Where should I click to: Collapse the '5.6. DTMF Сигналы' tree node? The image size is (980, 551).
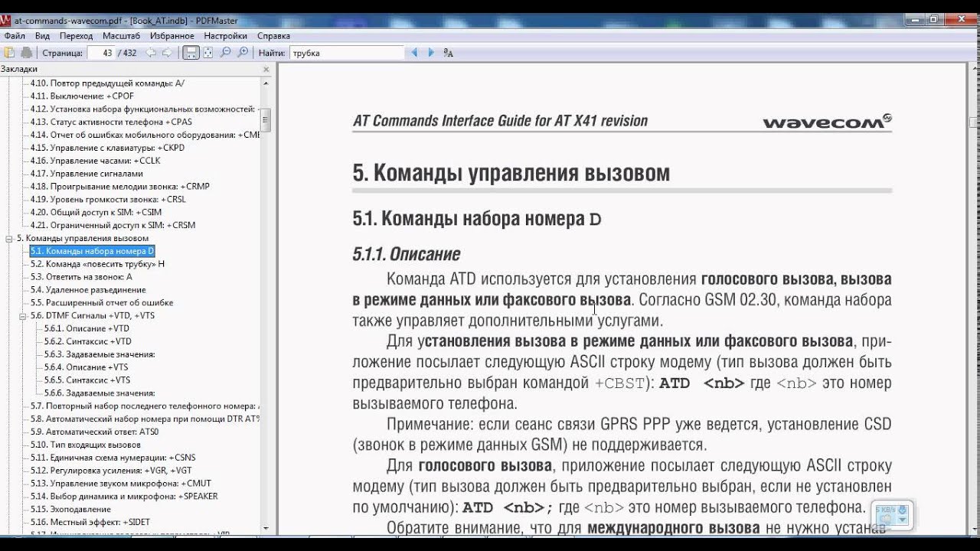[x=23, y=315]
